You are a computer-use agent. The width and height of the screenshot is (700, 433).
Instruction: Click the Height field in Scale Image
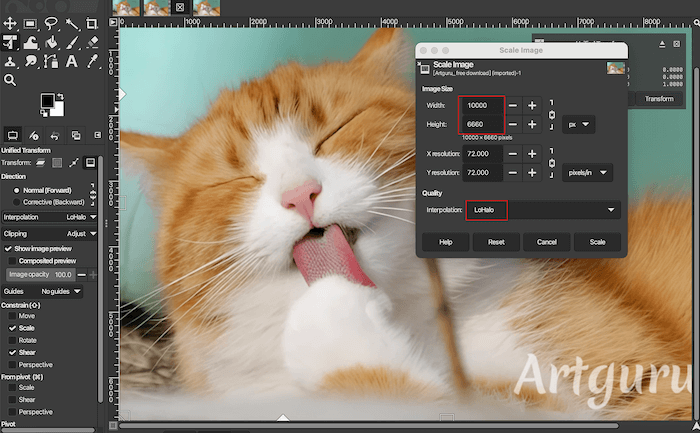click(482, 124)
